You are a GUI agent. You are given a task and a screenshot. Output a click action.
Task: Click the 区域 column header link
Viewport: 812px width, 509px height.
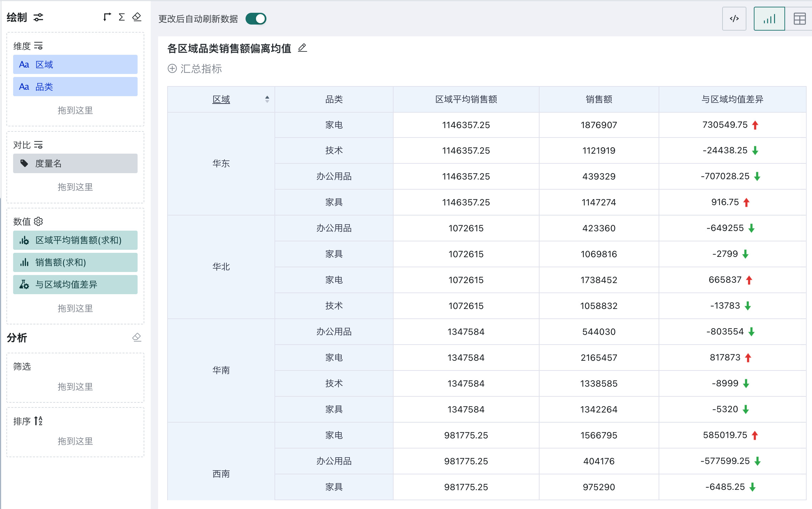pos(221,99)
